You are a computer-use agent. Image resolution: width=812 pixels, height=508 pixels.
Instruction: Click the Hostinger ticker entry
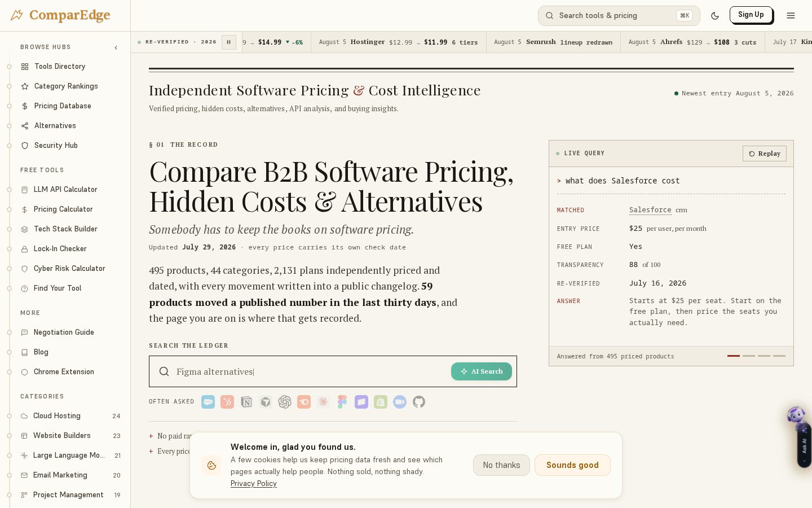click(398, 42)
